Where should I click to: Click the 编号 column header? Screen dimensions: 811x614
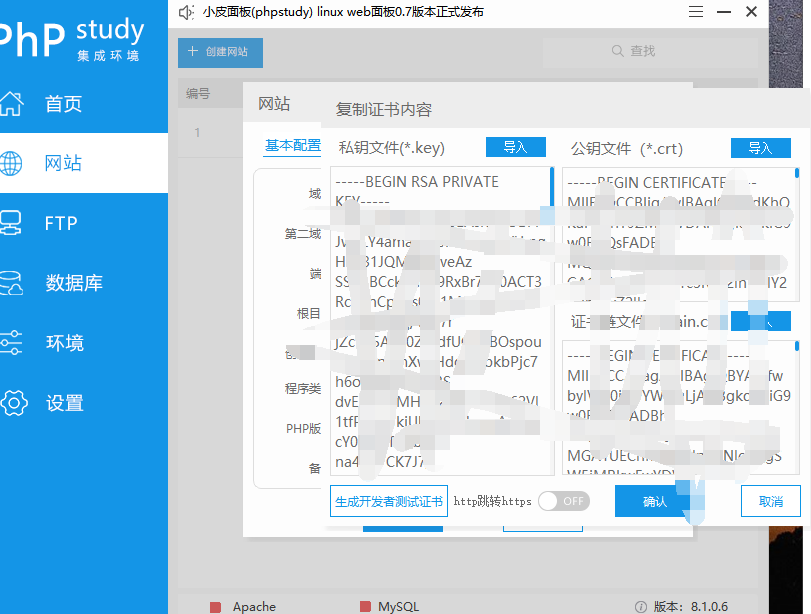pyautogui.click(x=198, y=94)
